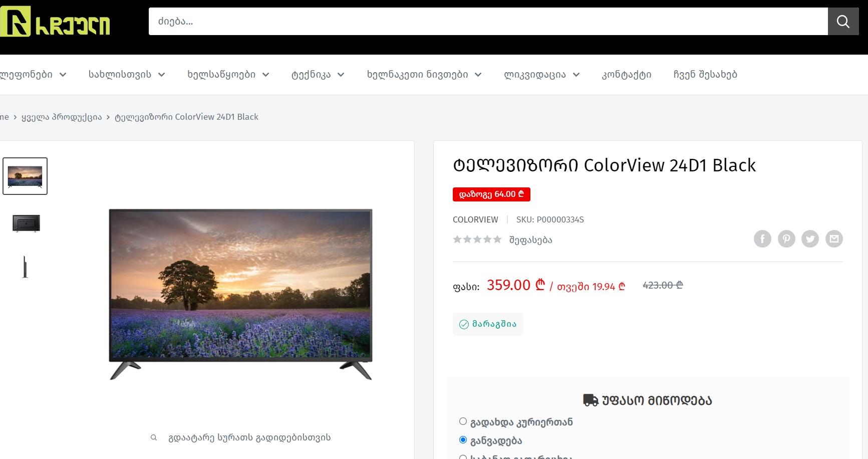This screenshot has width=868, height=459.
Task: Click the delivery truck icon
Action: click(591, 400)
